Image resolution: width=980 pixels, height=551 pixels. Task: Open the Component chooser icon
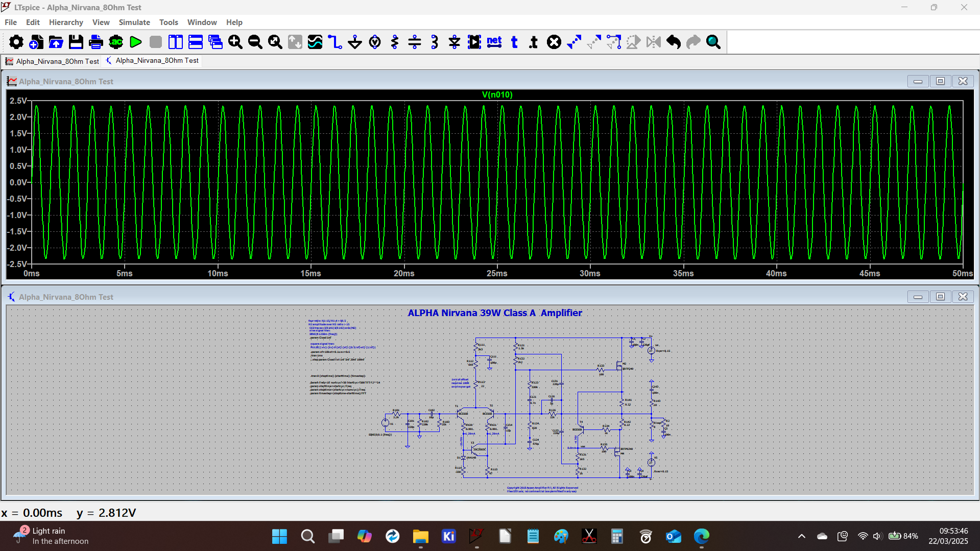pos(474,42)
